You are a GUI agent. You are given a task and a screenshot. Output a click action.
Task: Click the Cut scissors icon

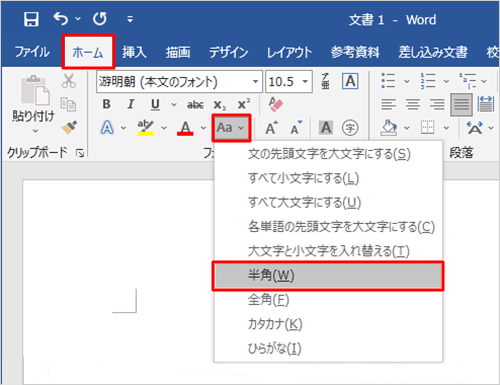(69, 81)
